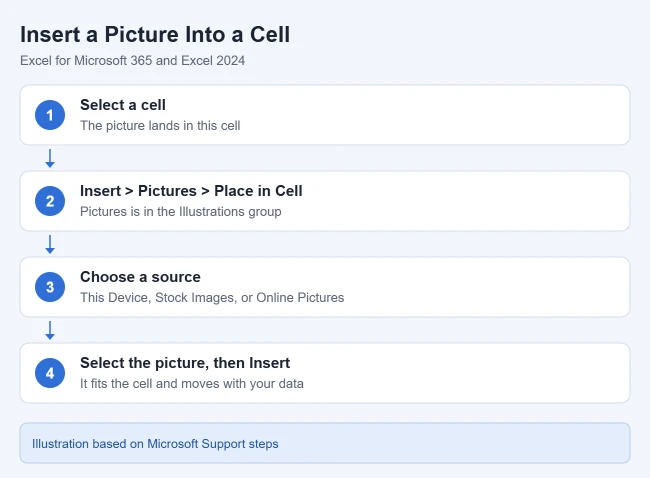Click 'The picture lands in this cell' text
The height and width of the screenshot is (478, 650).
(x=160, y=126)
